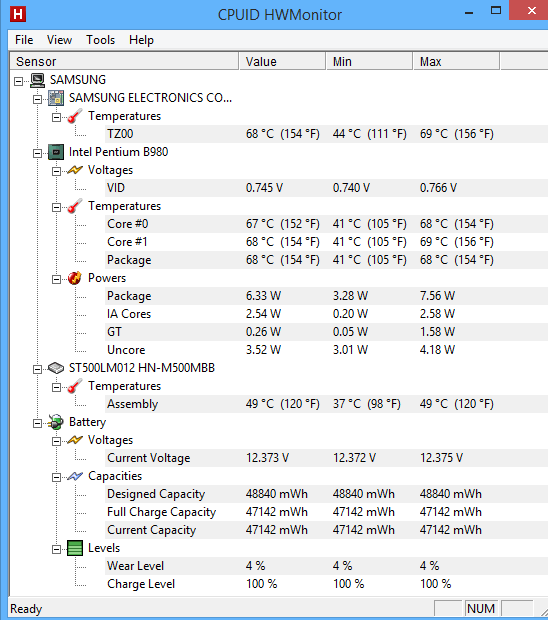
Task: Collapse the Levels node
Action: [57, 549]
